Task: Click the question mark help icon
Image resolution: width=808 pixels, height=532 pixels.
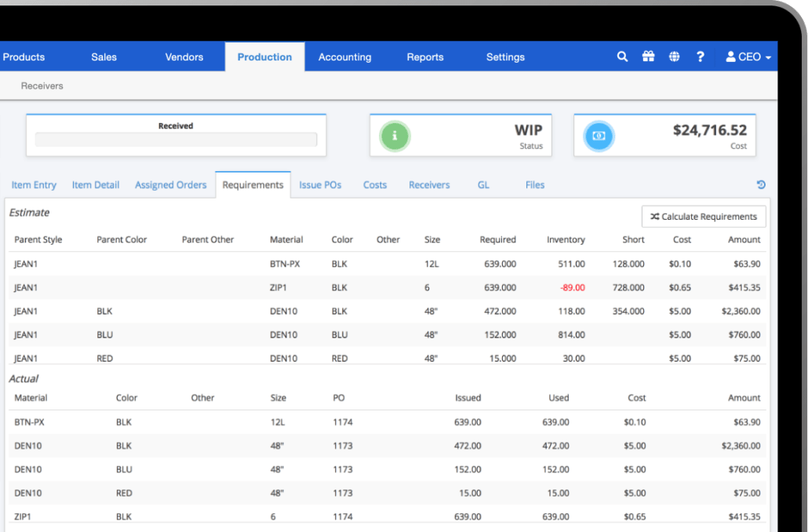Action: (700, 56)
